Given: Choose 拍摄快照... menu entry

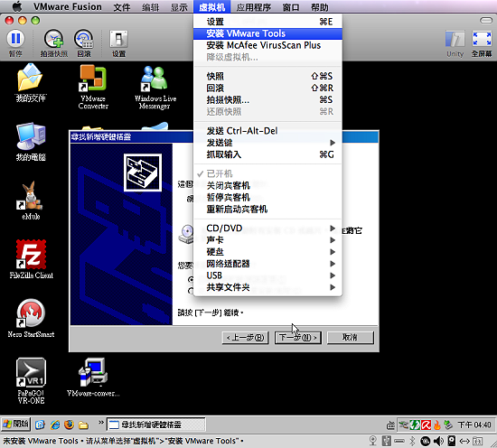Looking at the screenshot, I should tap(267, 99).
